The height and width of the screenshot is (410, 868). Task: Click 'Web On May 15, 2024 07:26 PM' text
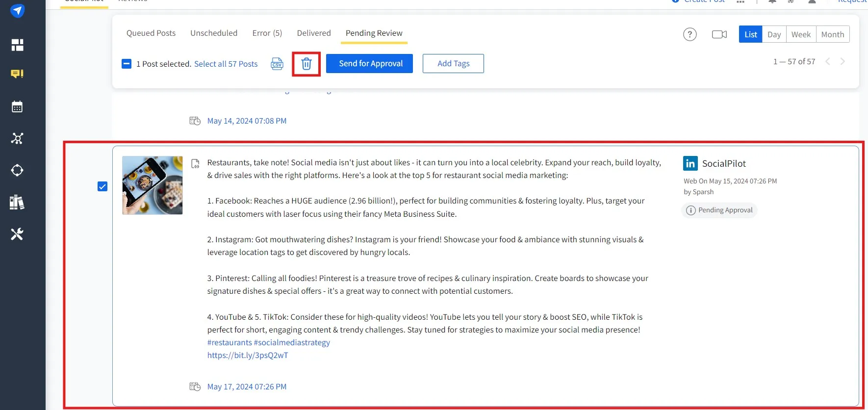[730, 181]
